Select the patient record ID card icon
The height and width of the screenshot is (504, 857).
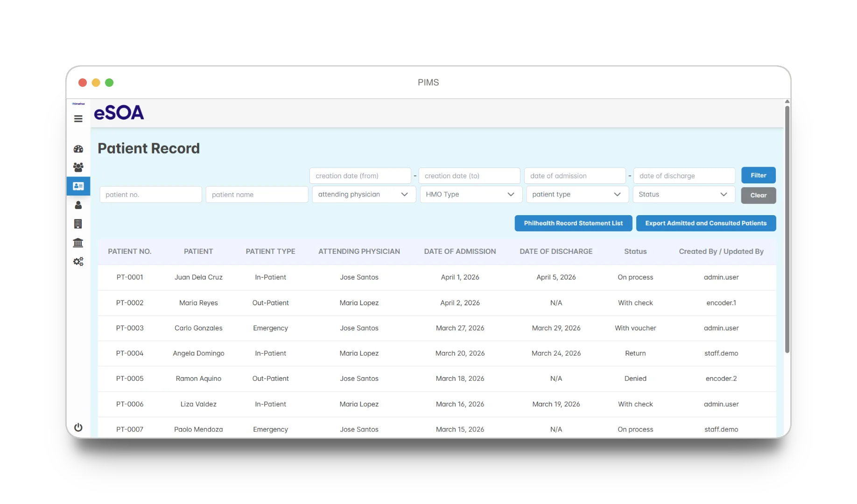click(78, 186)
